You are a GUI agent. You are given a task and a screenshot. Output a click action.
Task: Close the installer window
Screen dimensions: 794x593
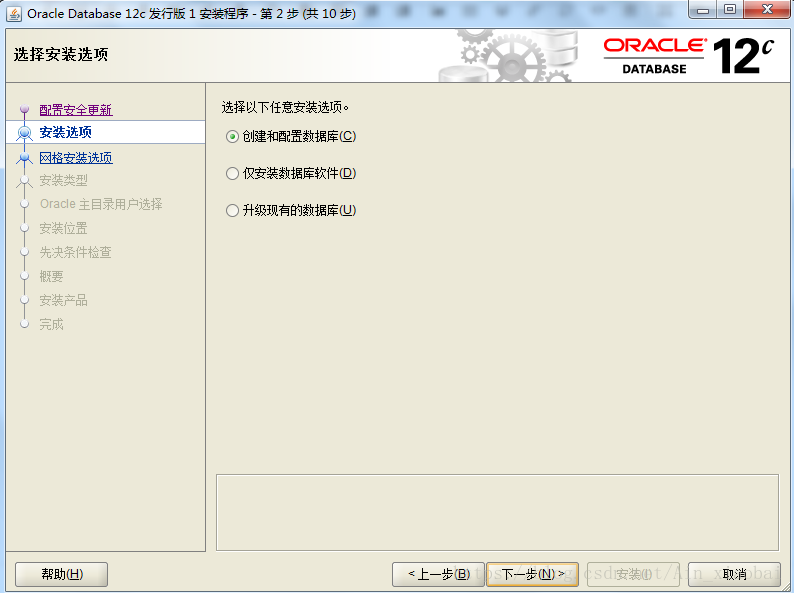point(767,9)
